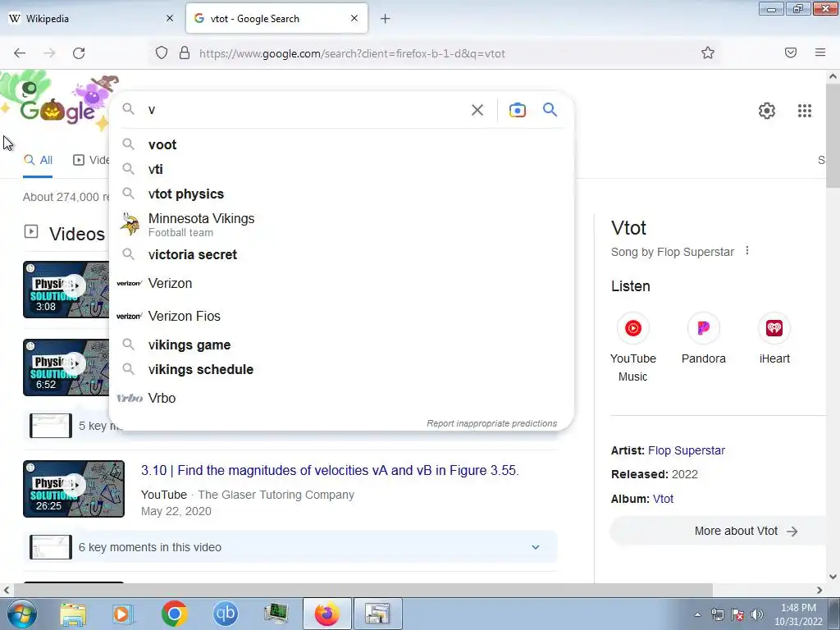Open Pandora listen option

tap(703, 339)
